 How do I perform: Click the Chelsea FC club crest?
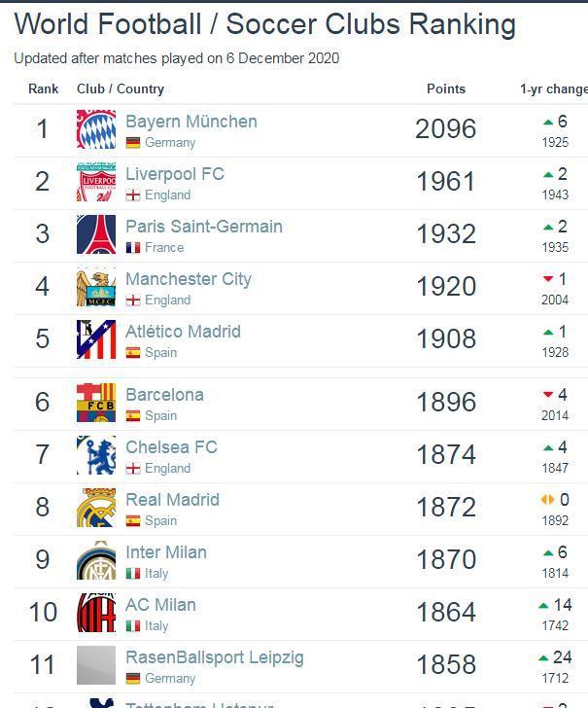96,455
